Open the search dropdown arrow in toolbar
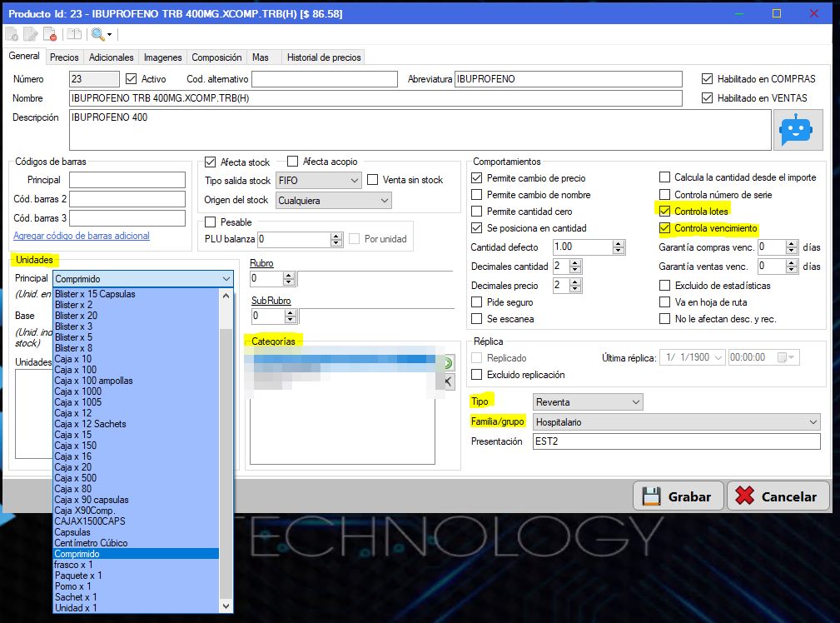Screen dimensions: 840x623 pos(109,35)
